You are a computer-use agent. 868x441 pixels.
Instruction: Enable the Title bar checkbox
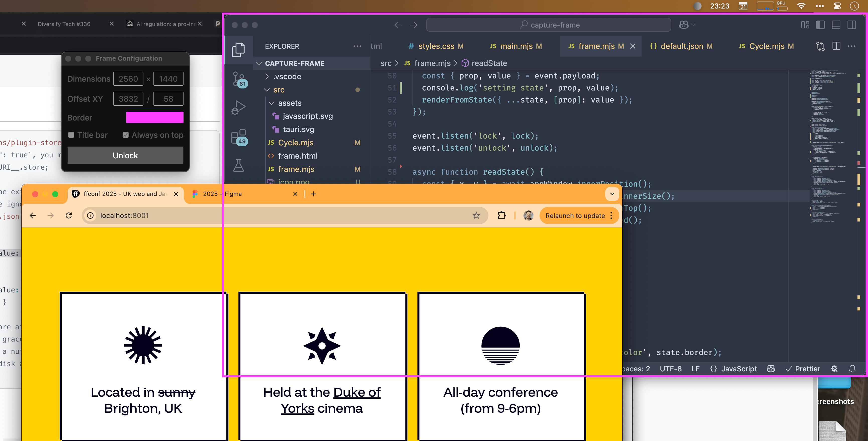pos(71,135)
